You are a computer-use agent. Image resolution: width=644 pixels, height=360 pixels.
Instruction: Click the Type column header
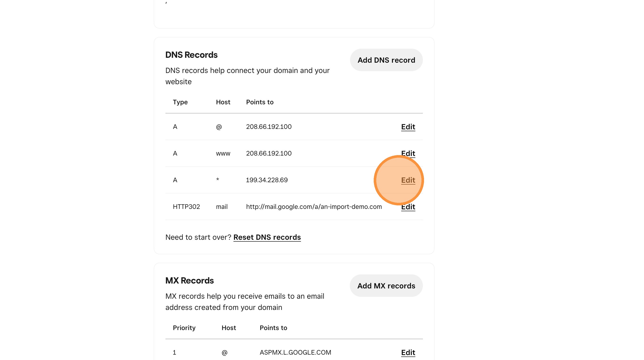click(180, 102)
